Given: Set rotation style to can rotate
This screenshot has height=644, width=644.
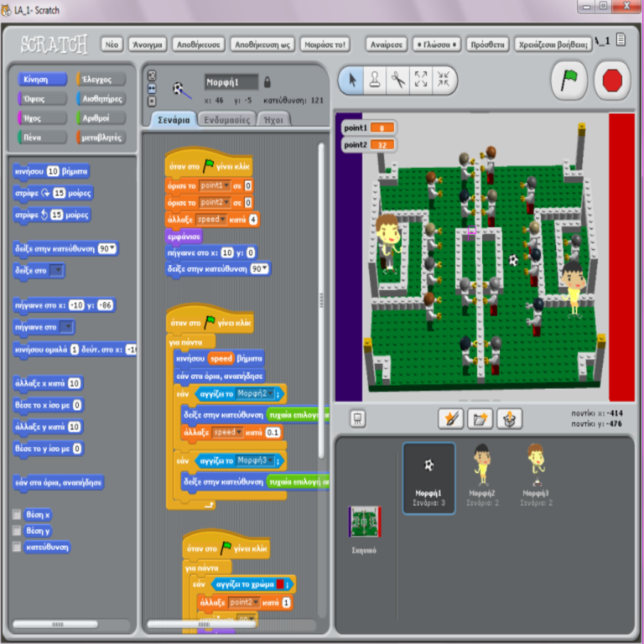Looking at the screenshot, I should [152, 75].
